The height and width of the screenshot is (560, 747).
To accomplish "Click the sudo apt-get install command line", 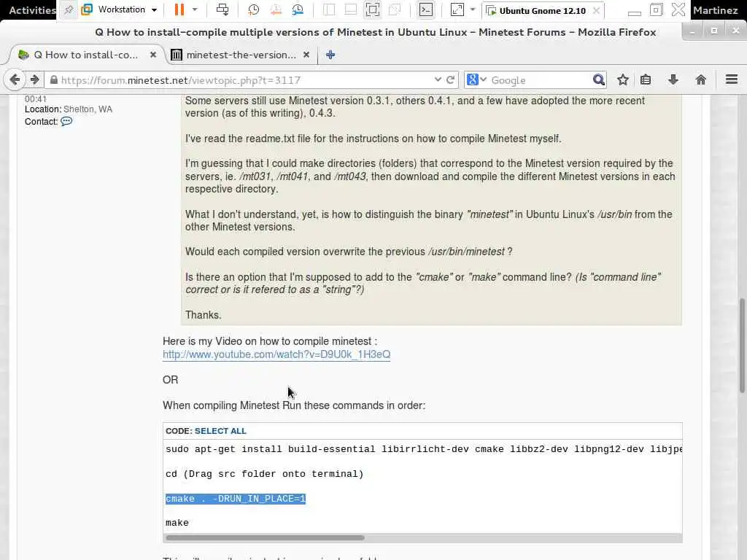I will [424, 449].
